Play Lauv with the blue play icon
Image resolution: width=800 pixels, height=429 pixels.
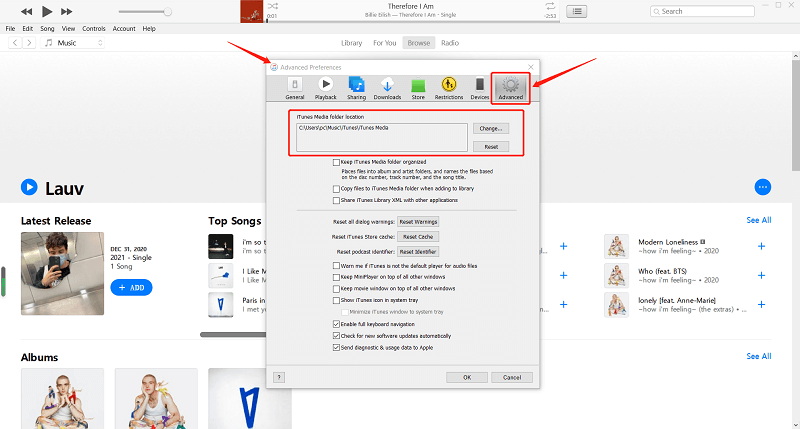(x=29, y=187)
